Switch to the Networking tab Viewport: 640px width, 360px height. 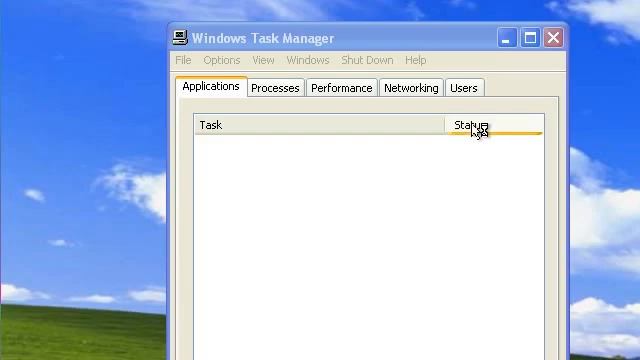tap(411, 88)
